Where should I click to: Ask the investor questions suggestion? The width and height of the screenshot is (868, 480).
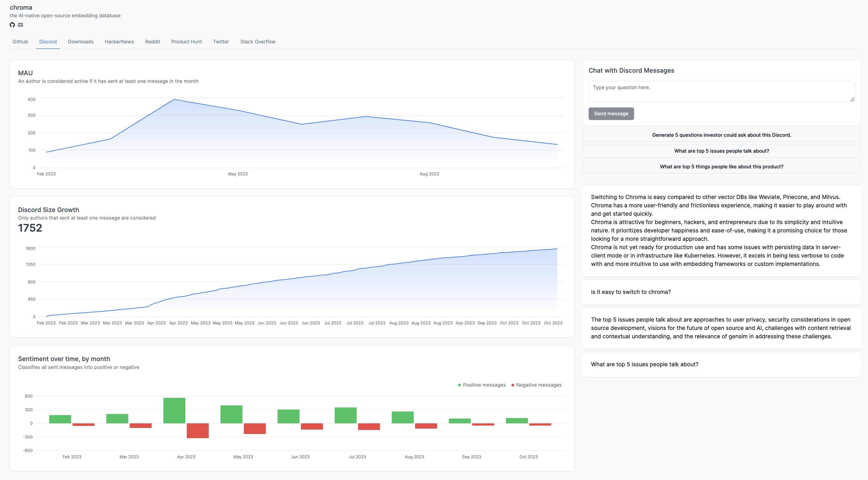tap(722, 135)
